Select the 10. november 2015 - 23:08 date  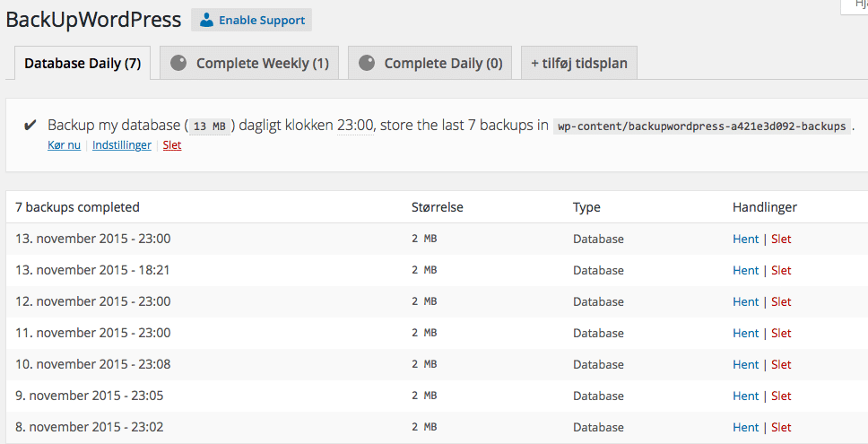(93, 364)
